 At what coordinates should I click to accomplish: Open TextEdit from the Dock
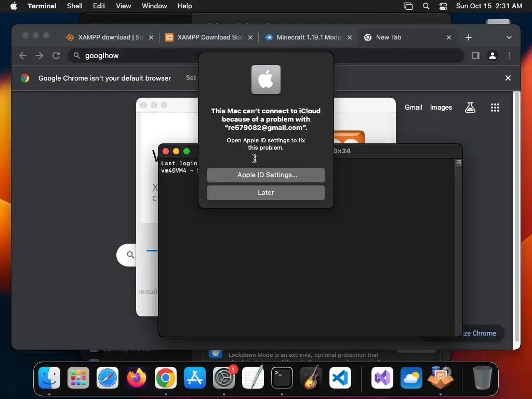coord(253,378)
